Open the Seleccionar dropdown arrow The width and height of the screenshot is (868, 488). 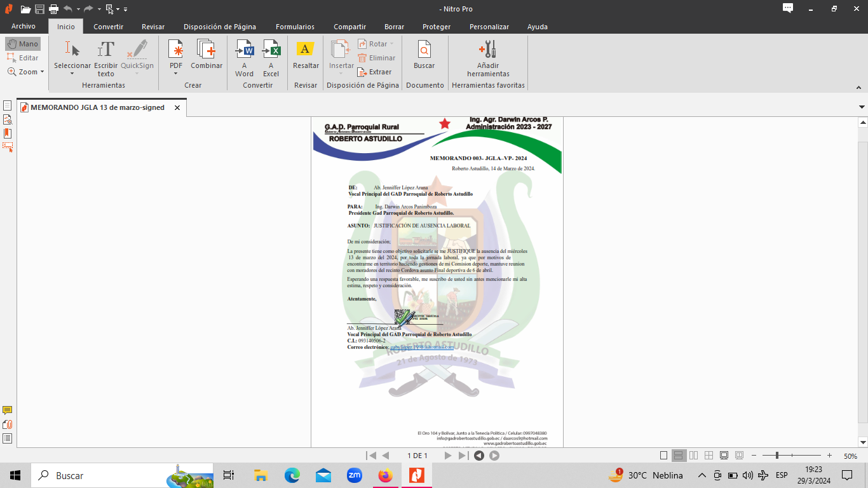tap(72, 74)
